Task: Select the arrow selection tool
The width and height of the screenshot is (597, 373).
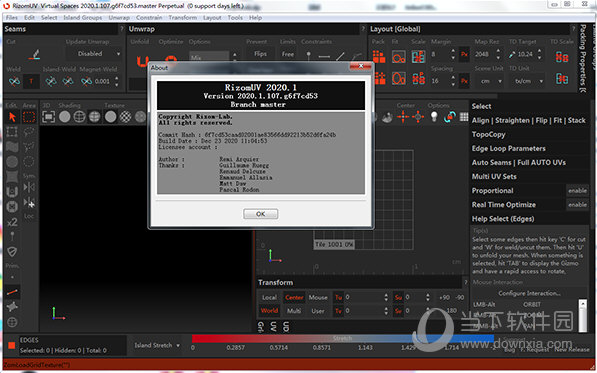Action: (x=12, y=117)
